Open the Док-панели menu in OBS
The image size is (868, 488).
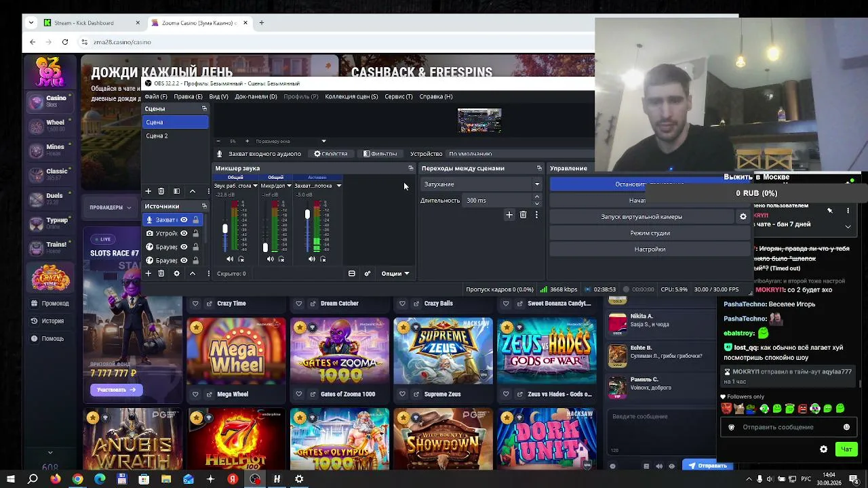pos(256,96)
